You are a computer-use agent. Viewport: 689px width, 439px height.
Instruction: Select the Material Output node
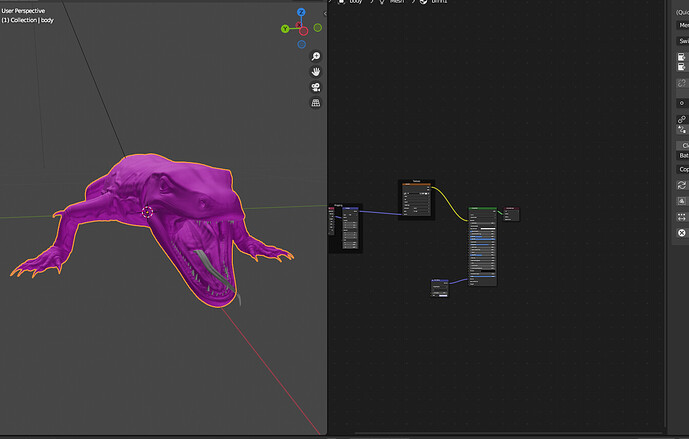point(511,214)
